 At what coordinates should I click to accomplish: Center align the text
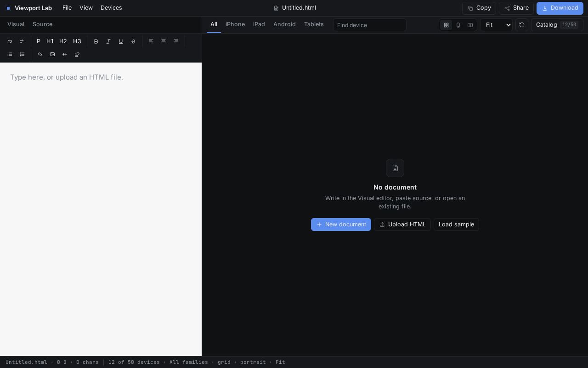(164, 41)
